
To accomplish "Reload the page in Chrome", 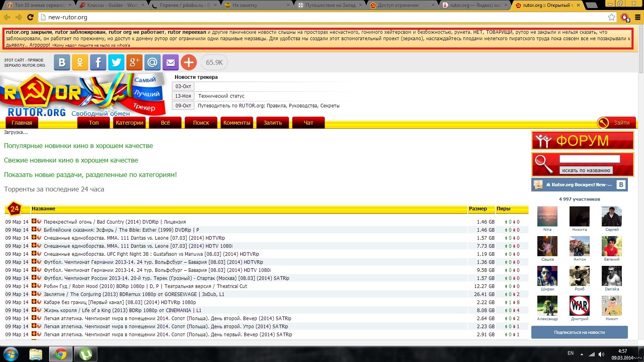I will 30,17.
